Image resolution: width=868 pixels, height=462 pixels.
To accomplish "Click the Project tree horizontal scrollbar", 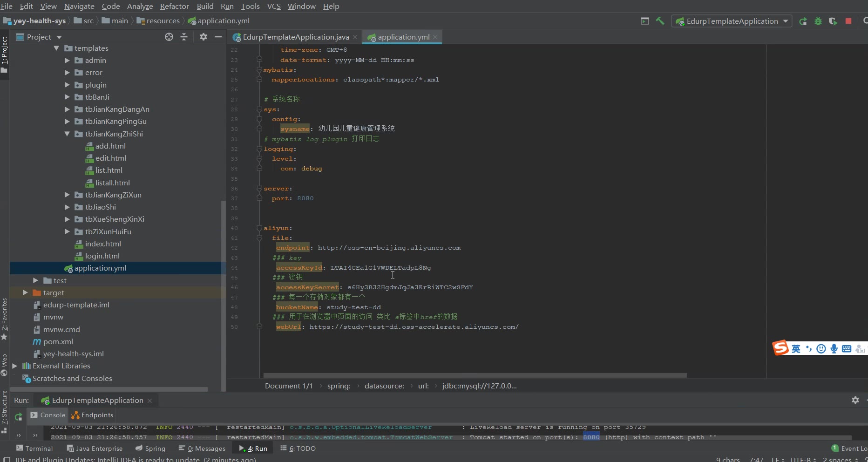I will click(x=109, y=389).
